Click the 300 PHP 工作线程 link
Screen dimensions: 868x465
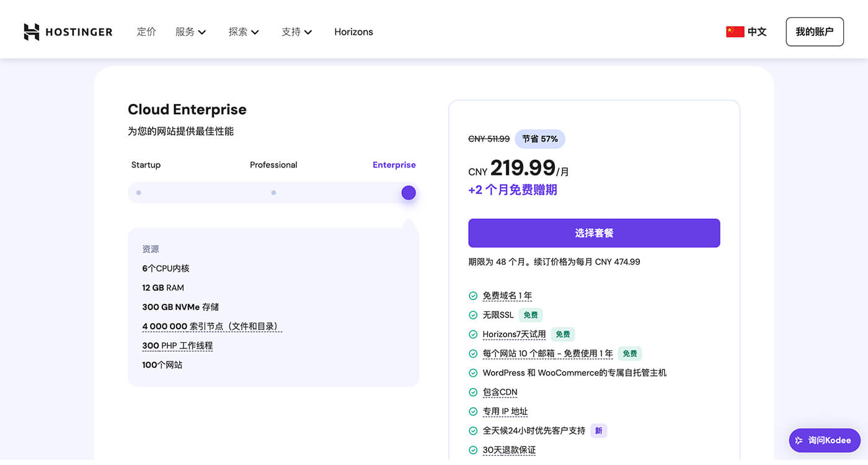coord(177,345)
